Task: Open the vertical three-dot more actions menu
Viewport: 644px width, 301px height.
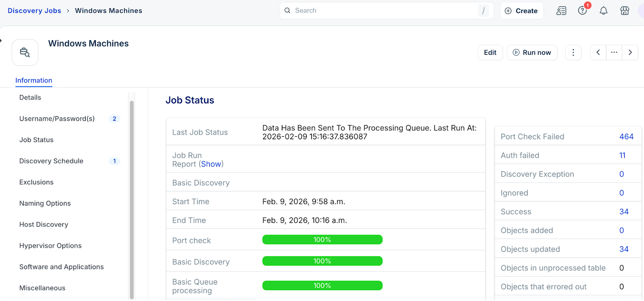Action: tap(573, 52)
